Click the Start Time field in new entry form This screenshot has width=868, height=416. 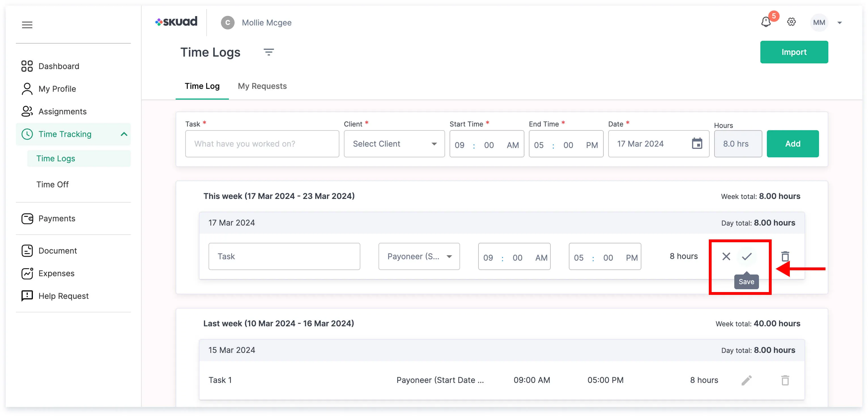(487, 144)
